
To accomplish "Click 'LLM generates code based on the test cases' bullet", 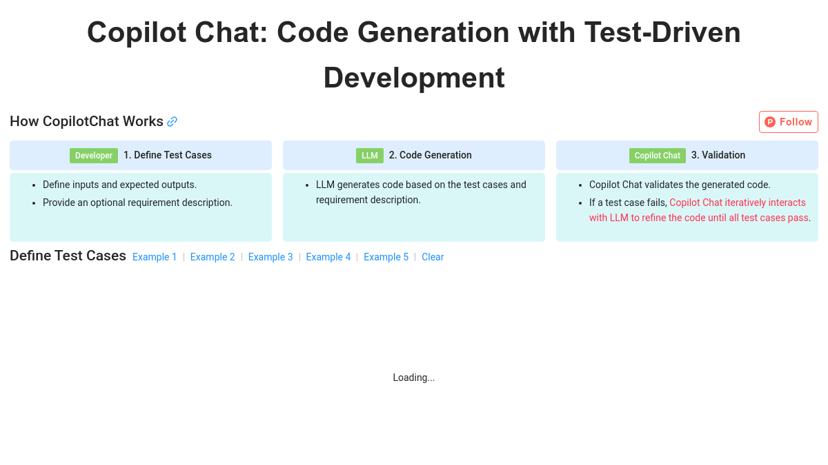I will coord(421,192).
